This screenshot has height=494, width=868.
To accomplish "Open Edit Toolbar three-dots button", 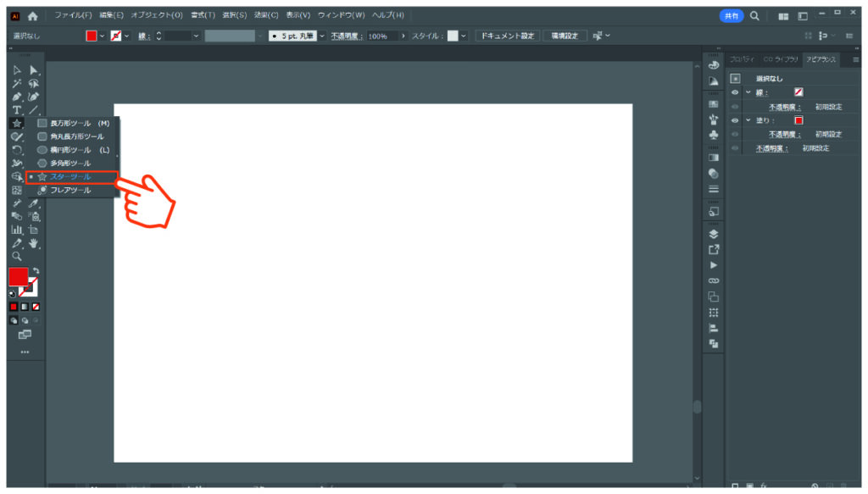I will pos(25,352).
